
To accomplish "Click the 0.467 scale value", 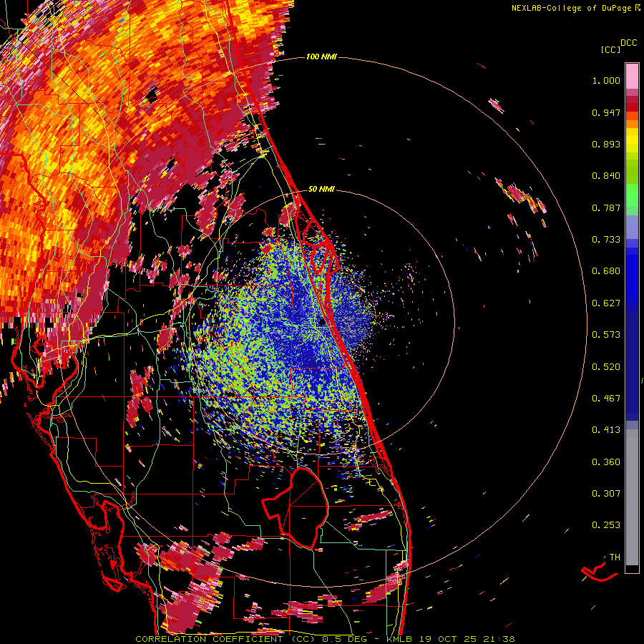I will click(x=606, y=398).
